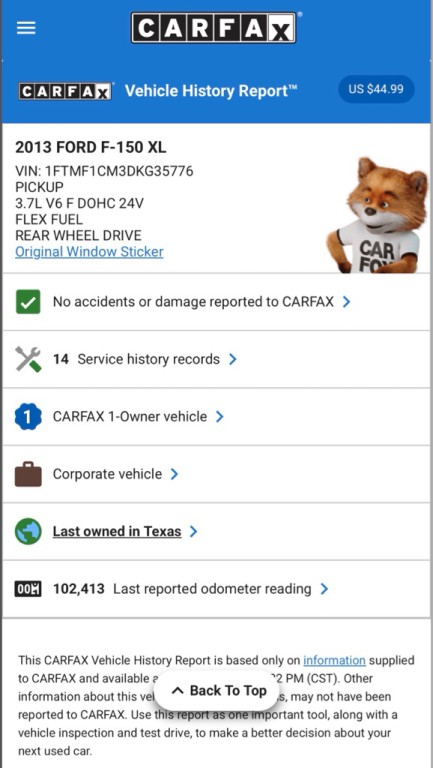Click the small CARFAX logo beside report title

65,91
